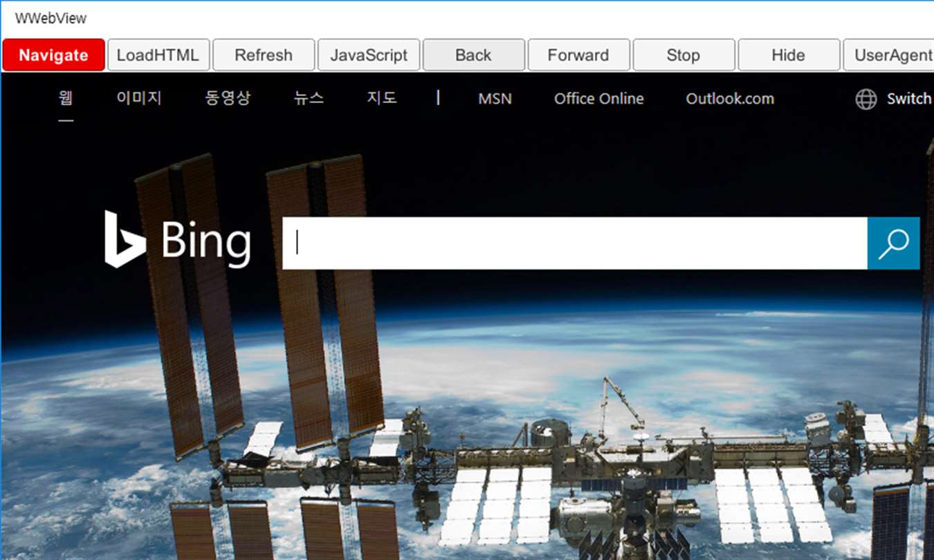
Task: Click the Forward button
Action: pos(579,55)
